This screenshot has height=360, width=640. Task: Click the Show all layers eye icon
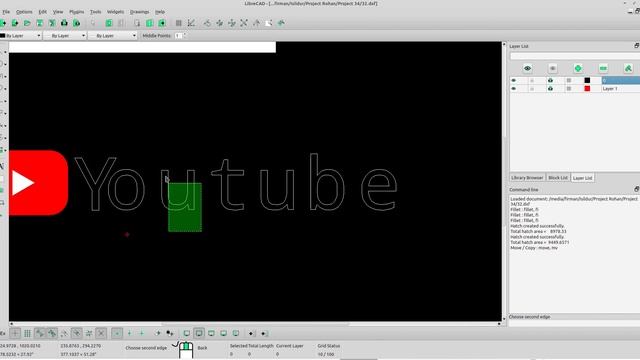(x=527, y=69)
